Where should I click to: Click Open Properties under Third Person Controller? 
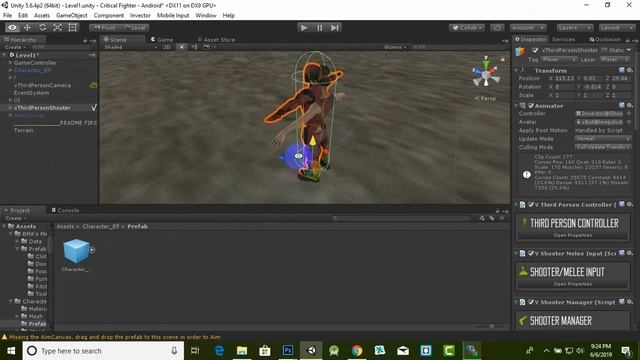click(573, 236)
